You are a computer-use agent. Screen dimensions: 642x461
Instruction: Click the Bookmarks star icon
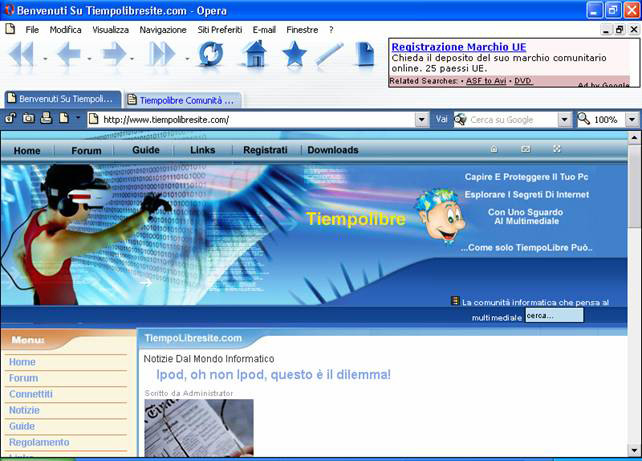point(294,54)
